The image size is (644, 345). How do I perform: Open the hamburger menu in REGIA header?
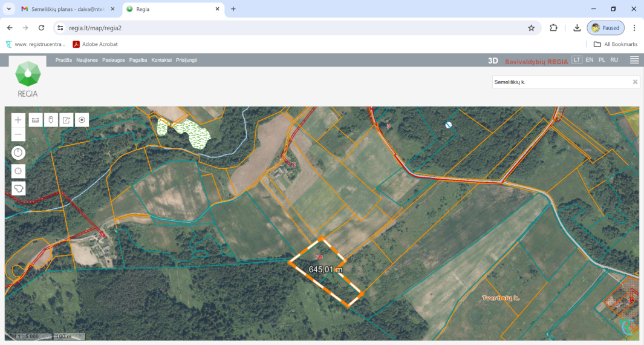tap(634, 60)
